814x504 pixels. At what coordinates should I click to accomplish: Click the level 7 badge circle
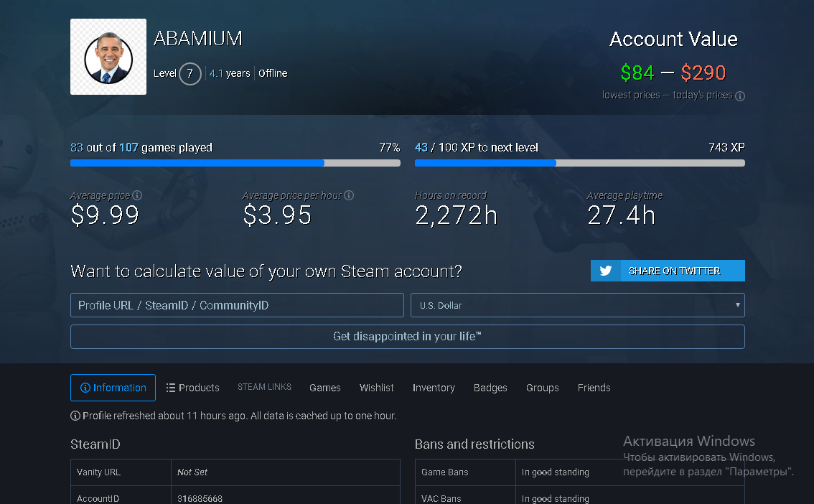(x=190, y=74)
